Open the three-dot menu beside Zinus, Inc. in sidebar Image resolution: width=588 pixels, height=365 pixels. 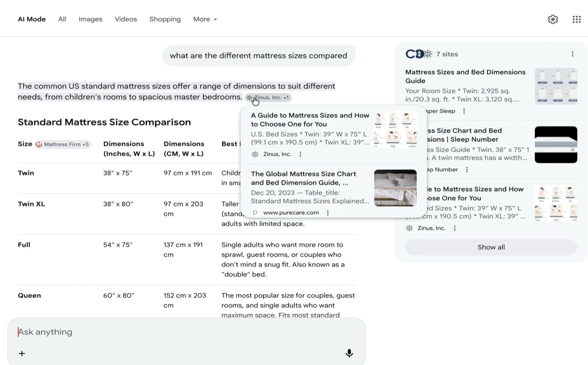click(455, 228)
